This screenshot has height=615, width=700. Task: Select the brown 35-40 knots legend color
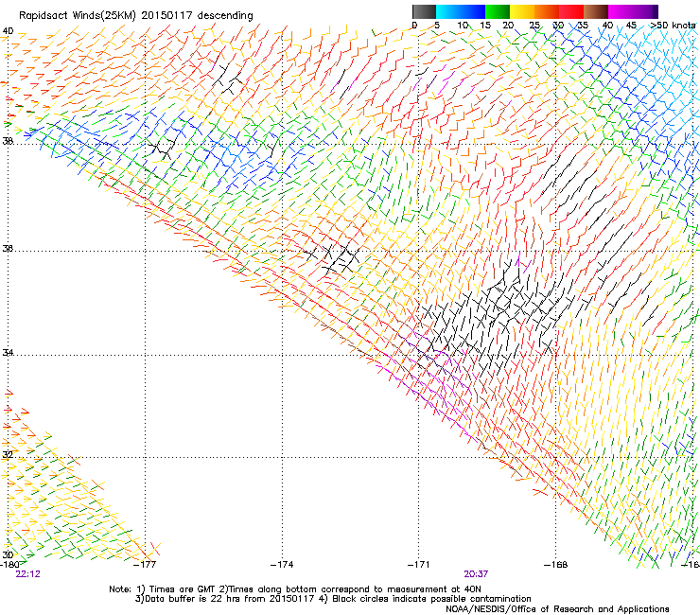coord(596,11)
